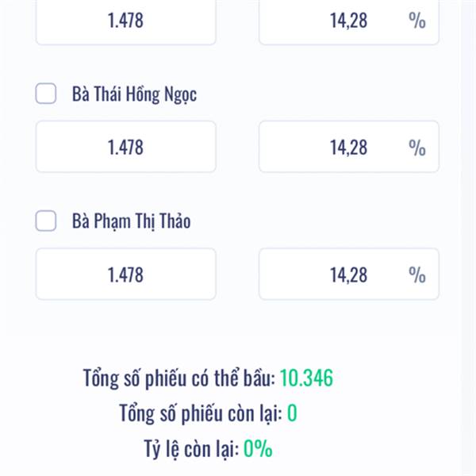Click the percent sign in Bà Phạm Thị Thảo's row
The height and width of the screenshot is (476, 476).
(417, 274)
